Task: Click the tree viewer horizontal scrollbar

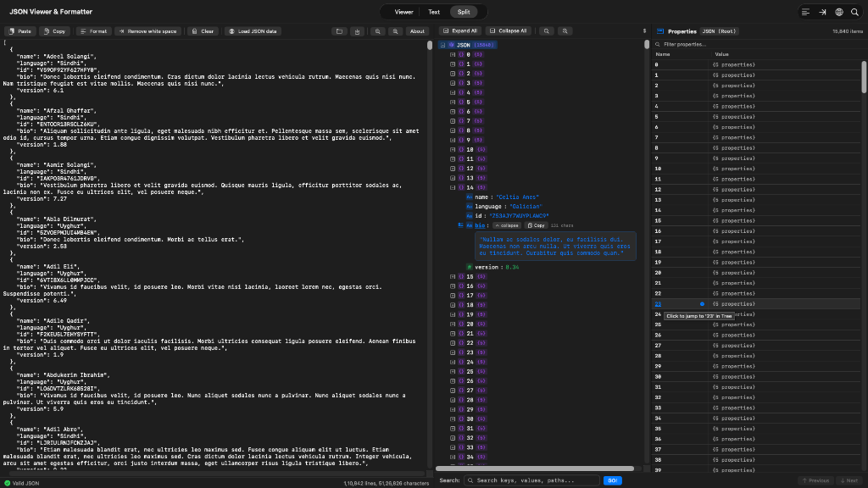Action: pyautogui.click(x=535, y=469)
